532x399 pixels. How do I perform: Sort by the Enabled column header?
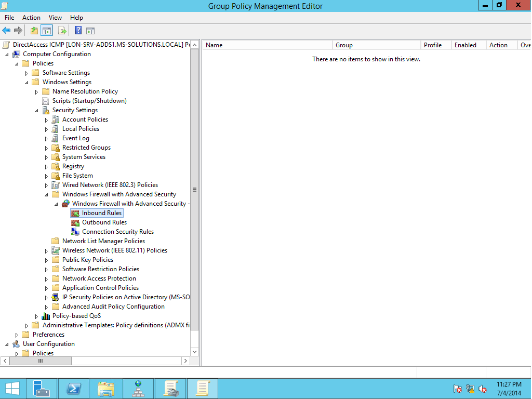tap(469, 45)
